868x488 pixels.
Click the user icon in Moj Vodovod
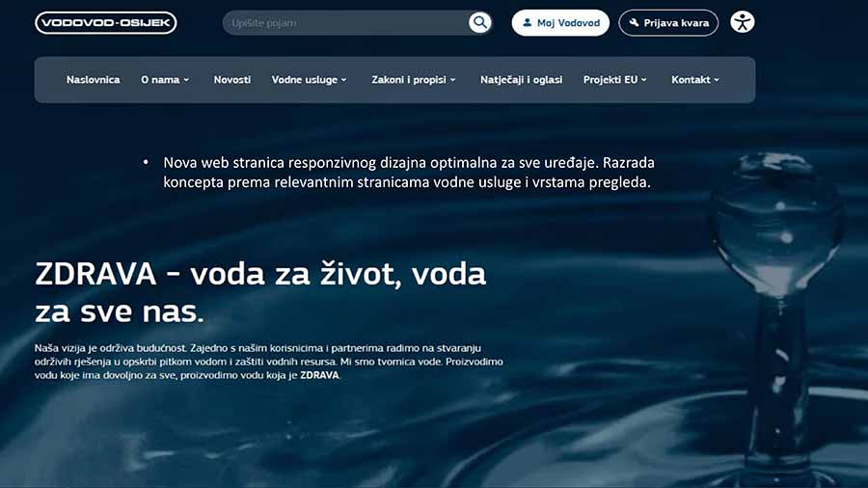coord(527,23)
